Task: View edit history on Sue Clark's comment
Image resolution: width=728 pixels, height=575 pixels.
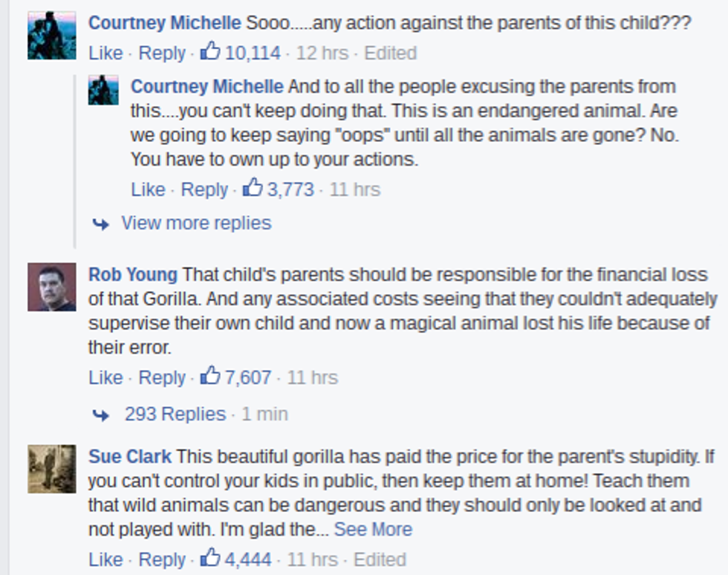Action: [380, 559]
